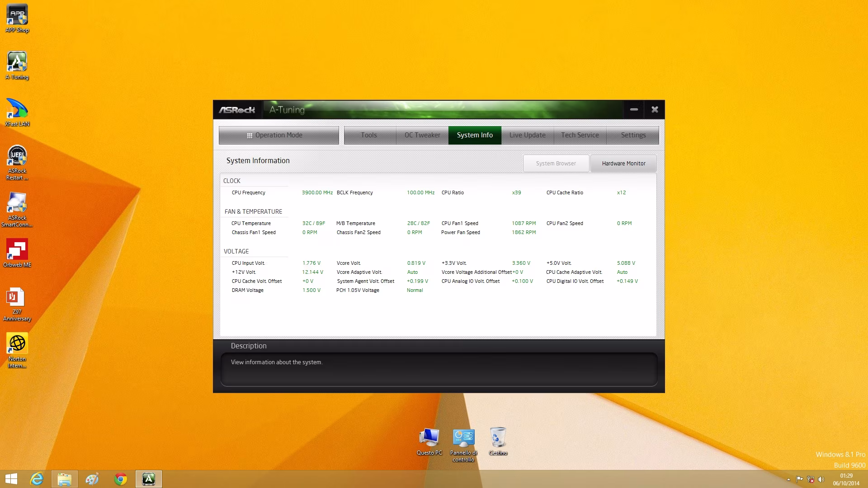Click the CPU Cache Ratio value x12
The width and height of the screenshot is (868, 488).
tap(621, 192)
